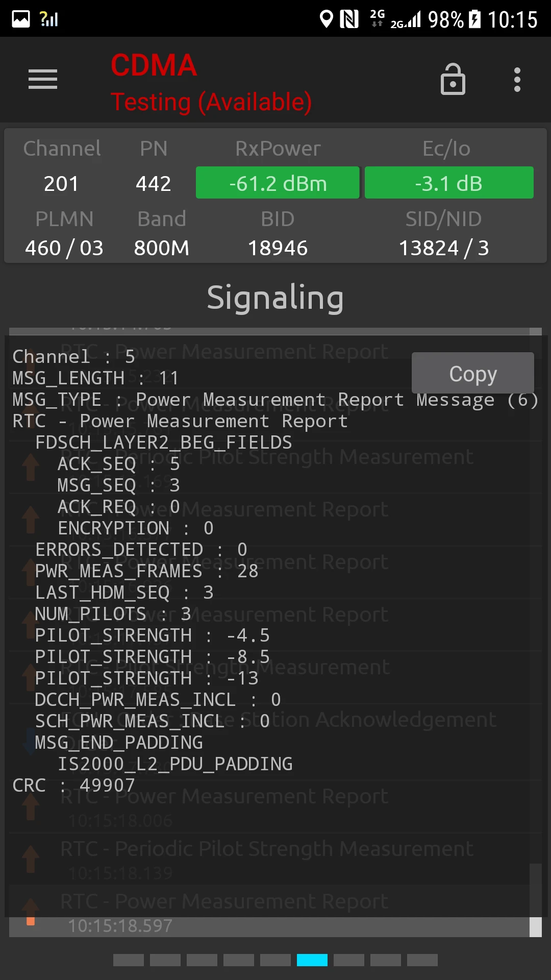Select the 10:15:18.597 Power Measurement Report
The image size is (551, 980).
tap(224, 912)
